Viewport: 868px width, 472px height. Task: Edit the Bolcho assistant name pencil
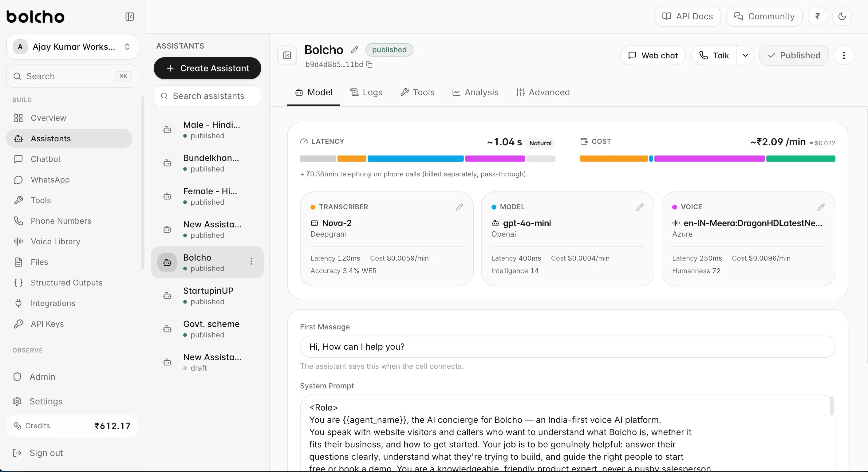(x=354, y=50)
